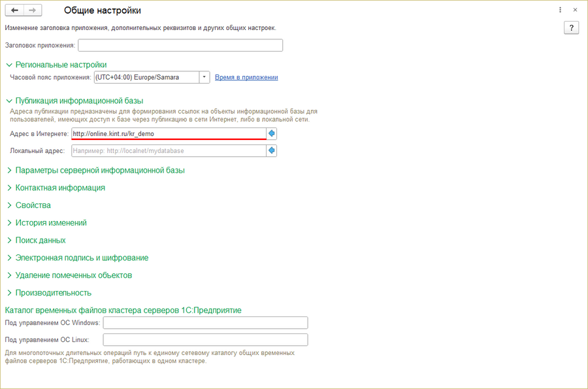Close the Общие настройки form

[x=575, y=10]
